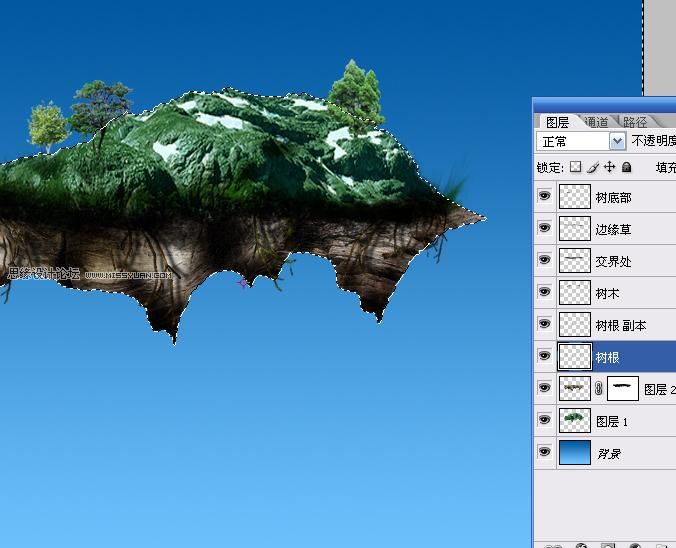This screenshot has height=548, width=676.
Task: Switch to the 通道 channels tab
Action: (x=597, y=122)
